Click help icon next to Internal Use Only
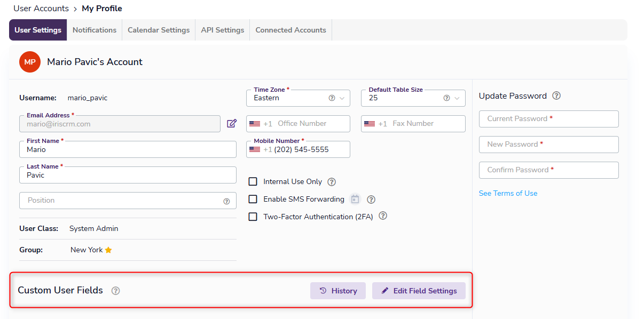 (332, 182)
